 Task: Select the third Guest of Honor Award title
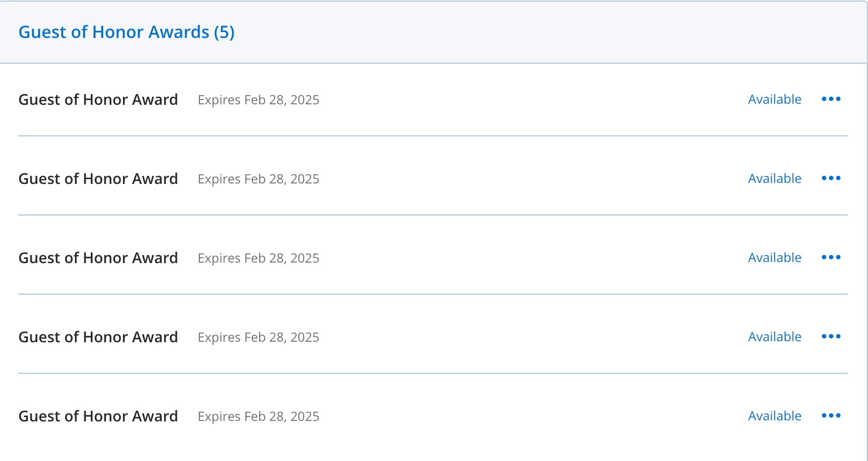(x=98, y=258)
